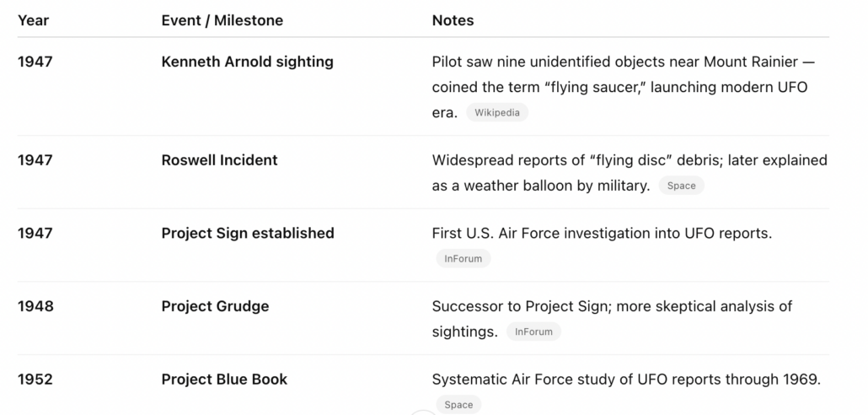Open Space citation in Project Blue Book row
This screenshot has height=415, width=868.
pyautogui.click(x=458, y=405)
